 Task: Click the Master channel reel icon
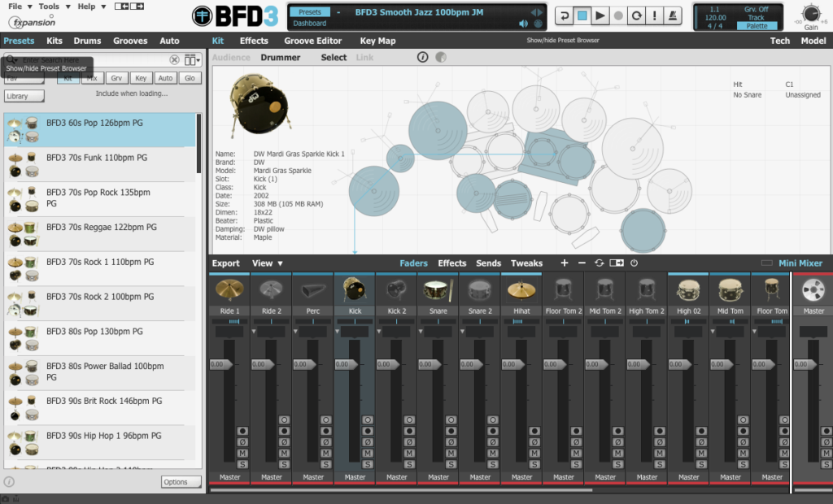coord(813,290)
